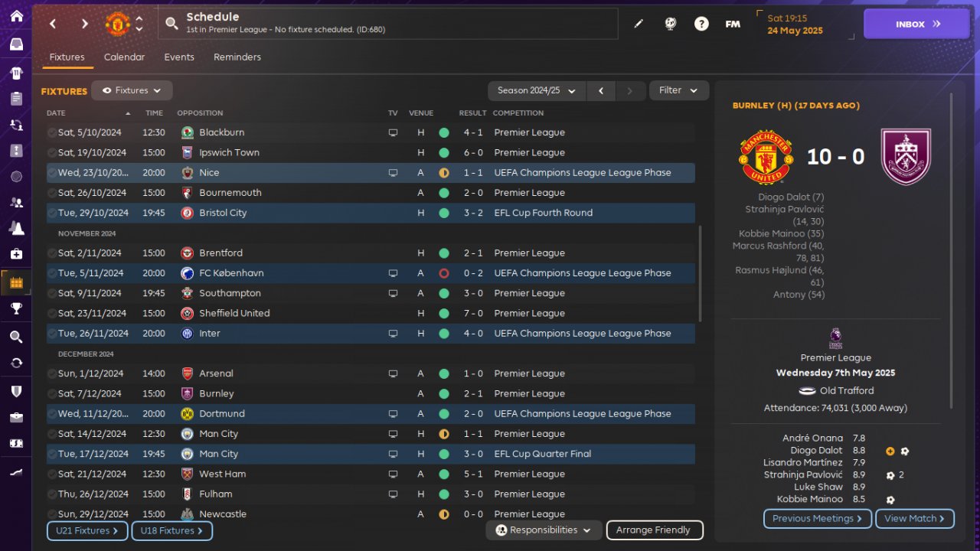Screen dimensions: 980x551
Task: Select the Ipswich Town fixture row
Action: pos(371,153)
